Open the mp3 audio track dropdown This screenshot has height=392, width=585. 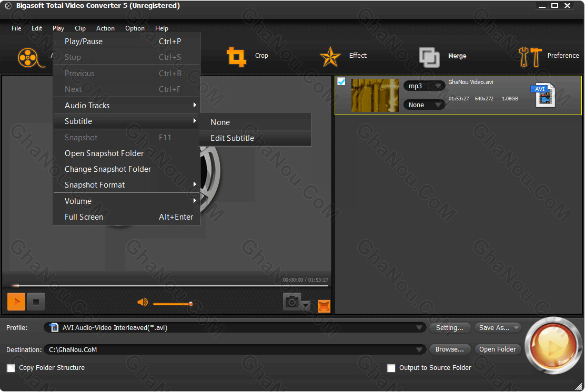point(424,86)
